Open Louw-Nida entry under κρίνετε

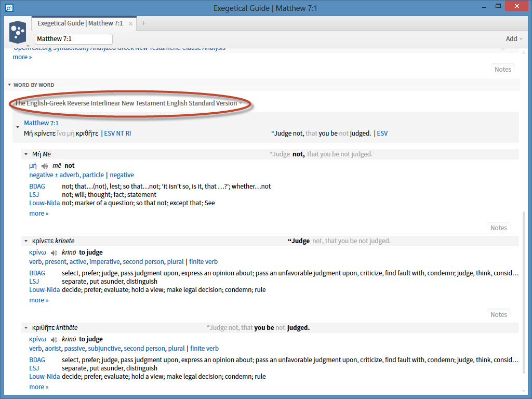click(x=45, y=290)
